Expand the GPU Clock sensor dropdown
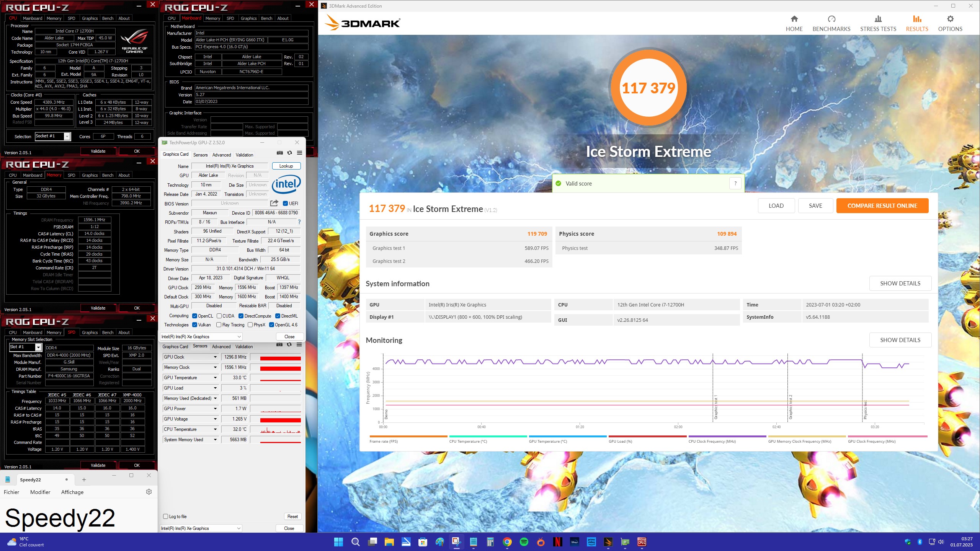Screen dimensions: 980x551 (215, 357)
